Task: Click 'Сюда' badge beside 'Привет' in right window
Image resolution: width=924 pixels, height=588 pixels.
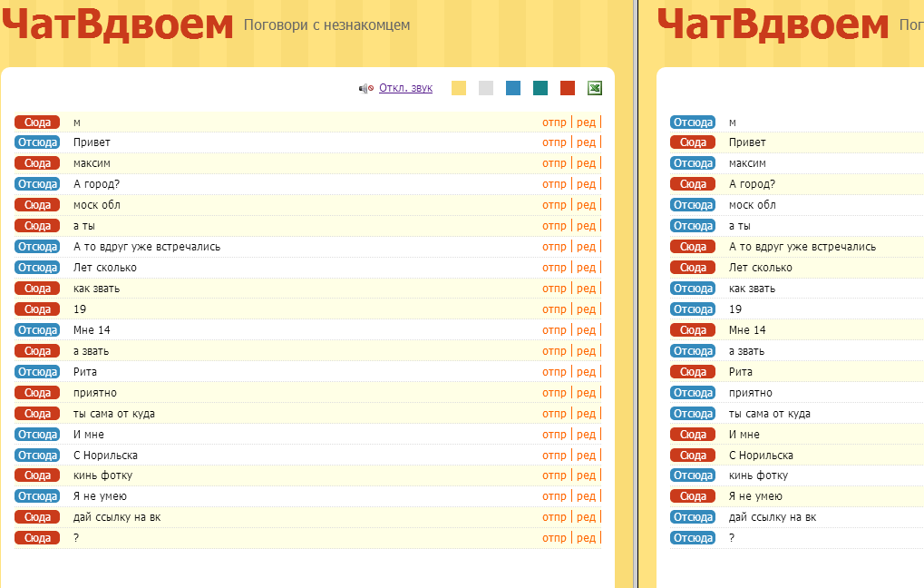Action: [x=693, y=142]
